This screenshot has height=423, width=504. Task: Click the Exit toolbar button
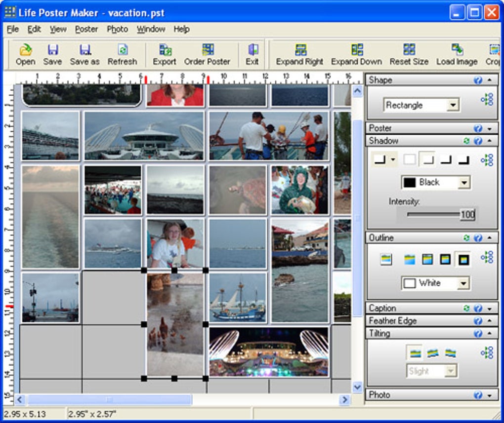tap(252, 54)
